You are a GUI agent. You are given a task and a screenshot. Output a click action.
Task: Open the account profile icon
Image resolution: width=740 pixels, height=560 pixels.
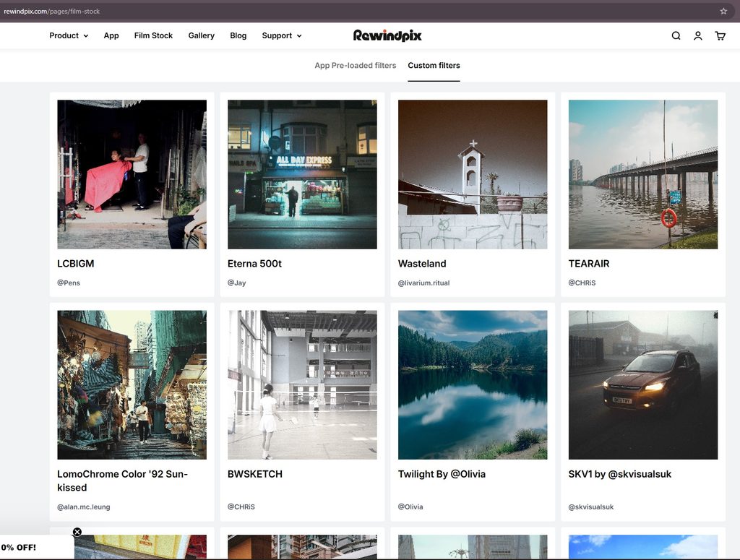coord(698,36)
